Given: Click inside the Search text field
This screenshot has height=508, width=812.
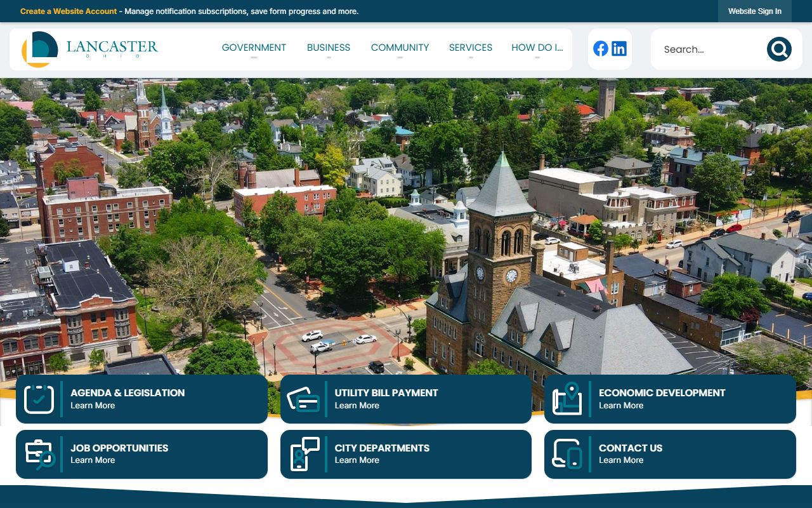Looking at the screenshot, I should coord(707,50).
